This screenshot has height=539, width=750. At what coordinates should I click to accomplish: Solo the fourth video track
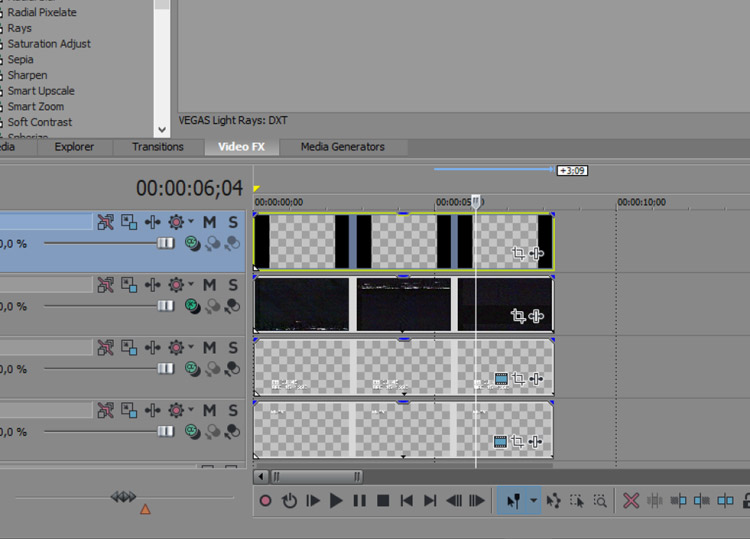tap(232, 410)
